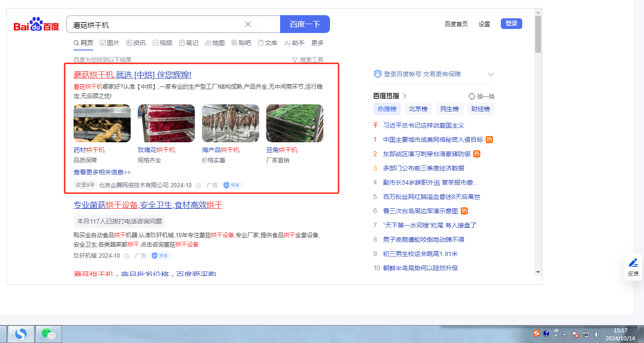This screenshot has height=343, width=644.
Task: Open hot search 朝鲜半岛局势何以陡然升级
Action: tap(421, 268)
